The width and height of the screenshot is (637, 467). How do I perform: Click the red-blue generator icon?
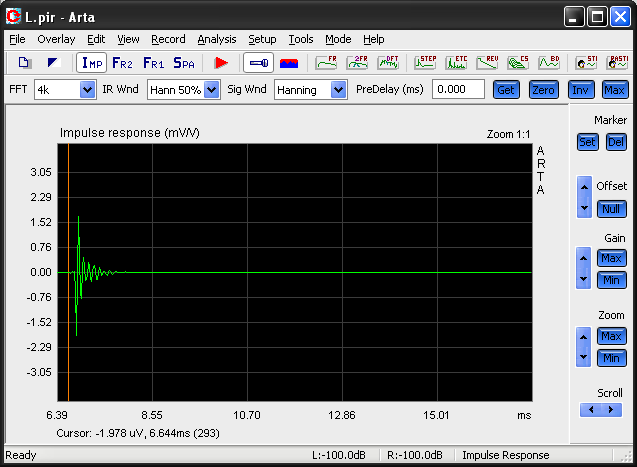click(289, 63)
